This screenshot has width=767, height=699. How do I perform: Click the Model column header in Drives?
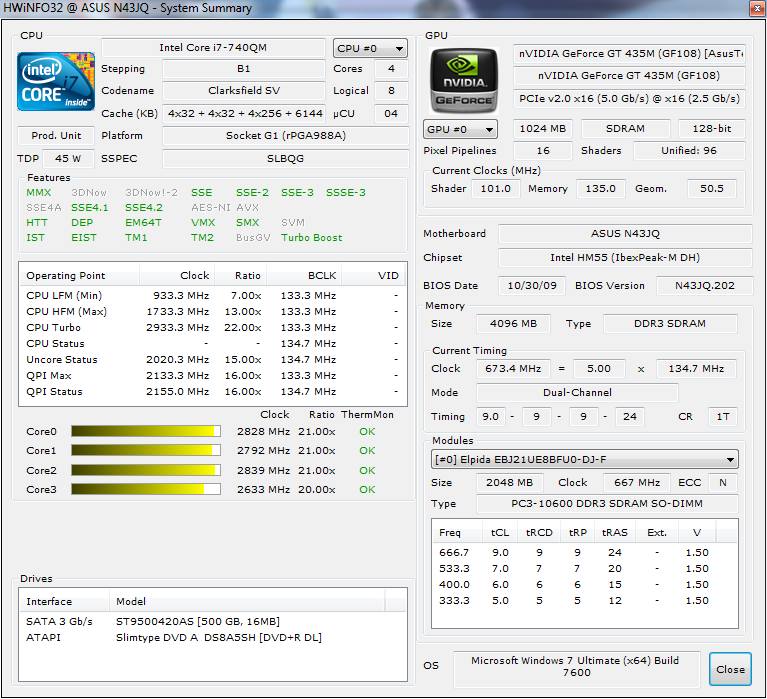[247, 601]
